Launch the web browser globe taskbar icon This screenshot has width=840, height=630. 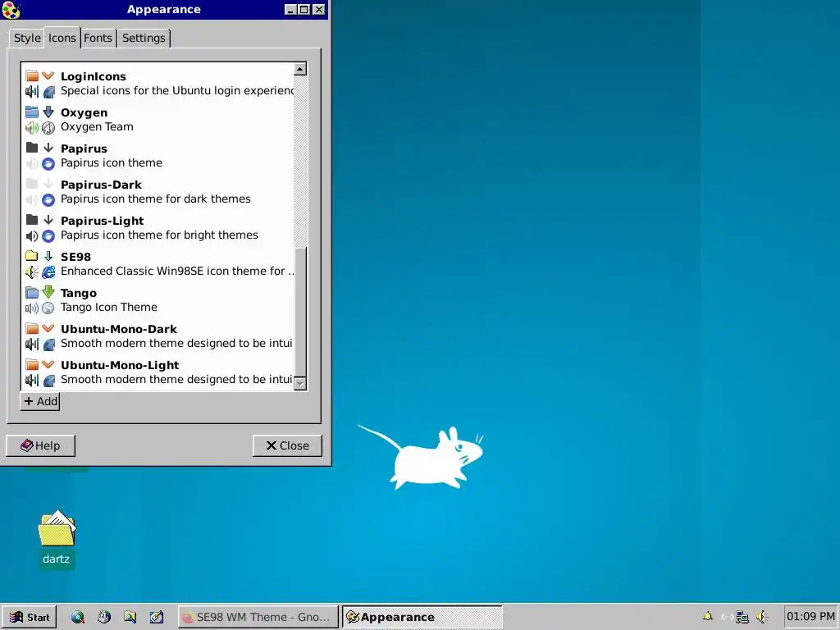pos(78,617)
